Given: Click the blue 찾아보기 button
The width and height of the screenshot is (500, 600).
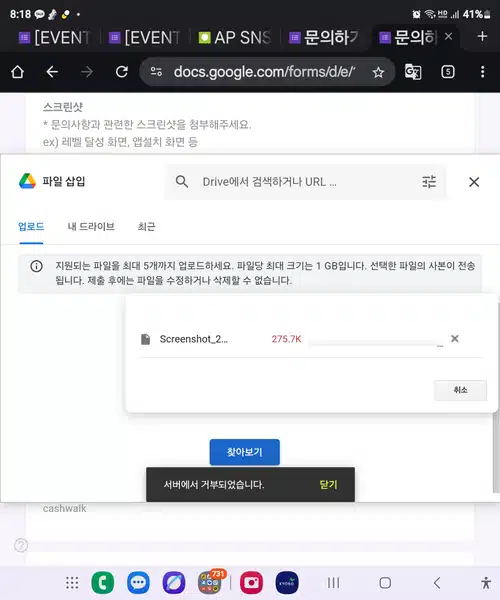Looking at the screenshot, I should pos(244,452).
